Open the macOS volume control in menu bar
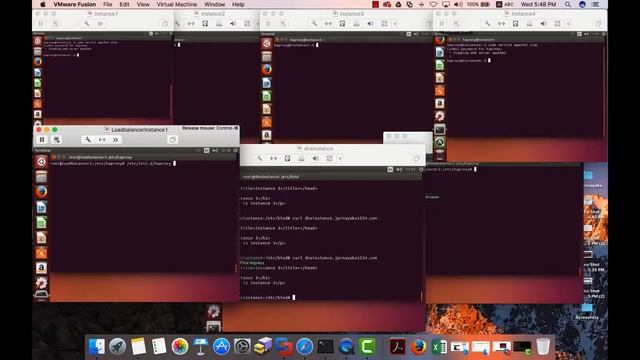Screen dimensions: 640x360 (458, 4)
